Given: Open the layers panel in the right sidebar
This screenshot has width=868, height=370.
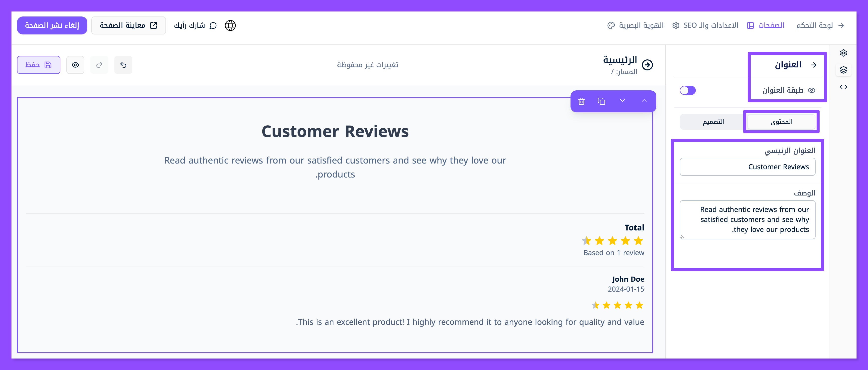Looking at the screenshot, I should [843, 70].
